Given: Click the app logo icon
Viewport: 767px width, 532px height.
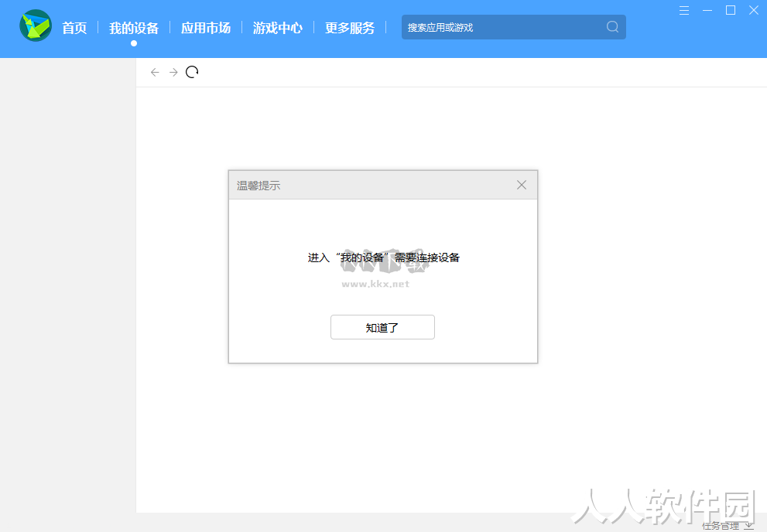Looking at the screenshot, I should [x=36, y=26].
